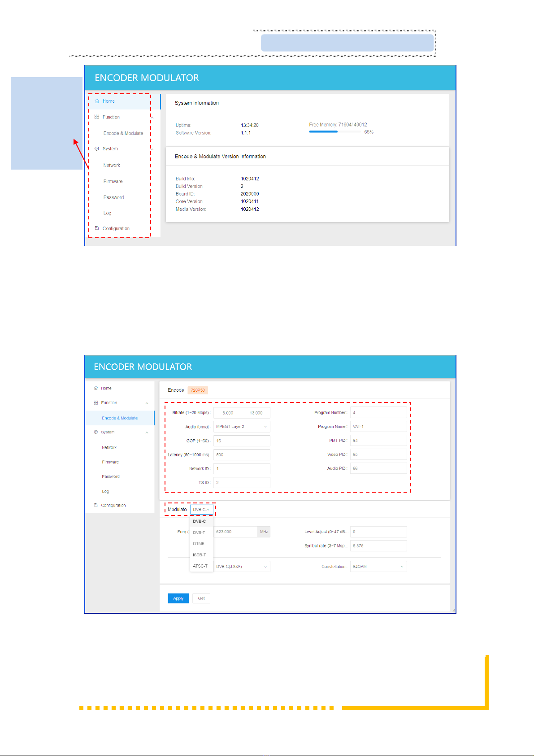Click the Symbol rate input field
The image size is (534, 756).
[378, 546]
